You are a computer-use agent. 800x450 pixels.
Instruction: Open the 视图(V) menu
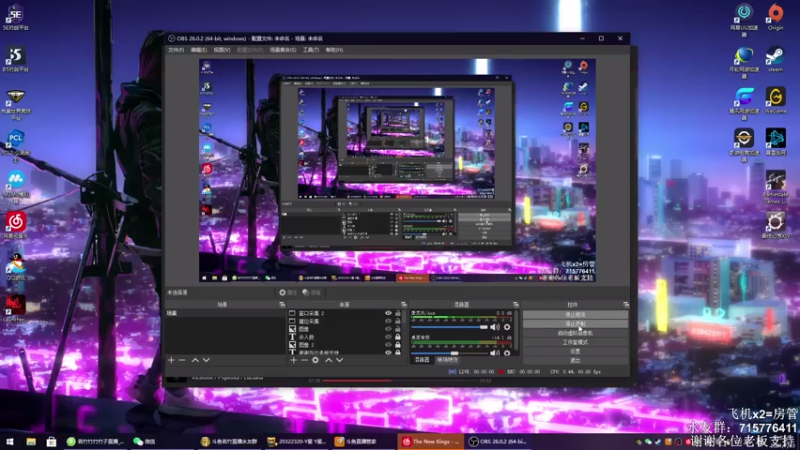click(x=222, y=50)
